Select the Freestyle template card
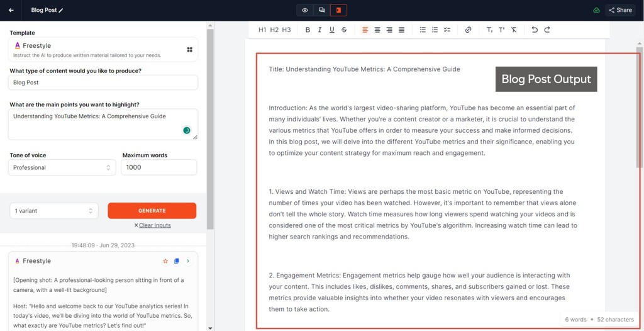 click(x=103, y=50)
